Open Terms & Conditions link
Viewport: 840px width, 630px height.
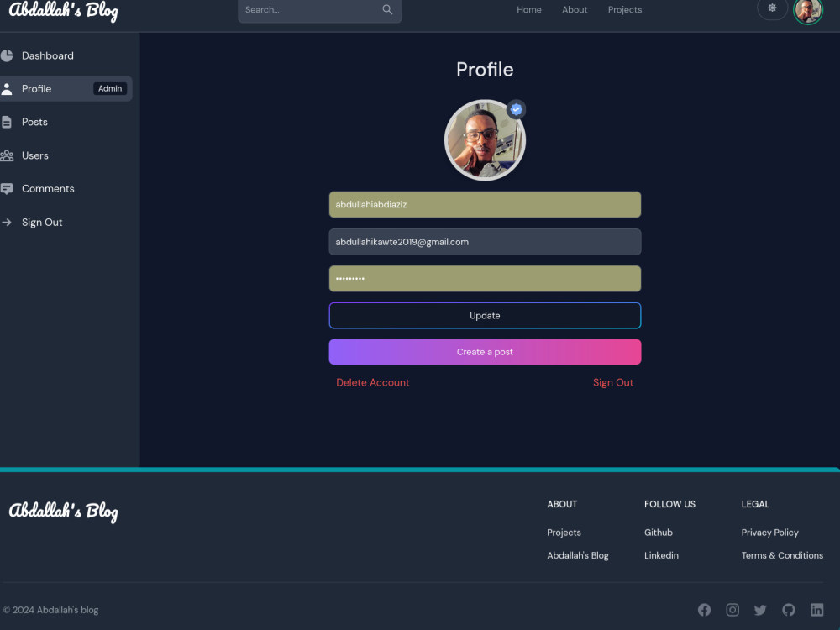(x=782, y=555)
